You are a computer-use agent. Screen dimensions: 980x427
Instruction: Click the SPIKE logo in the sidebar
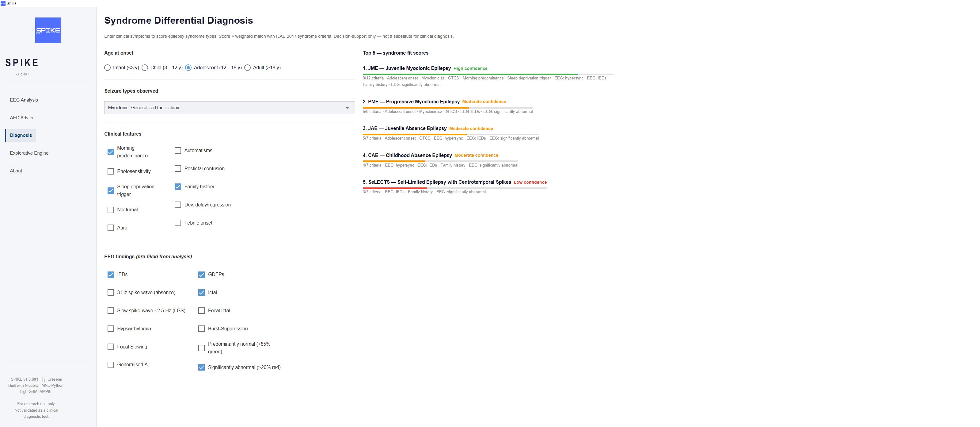pos(48,30)
